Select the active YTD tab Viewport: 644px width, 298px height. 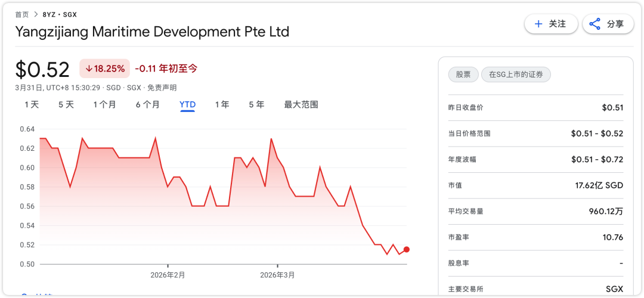[188, 104]
